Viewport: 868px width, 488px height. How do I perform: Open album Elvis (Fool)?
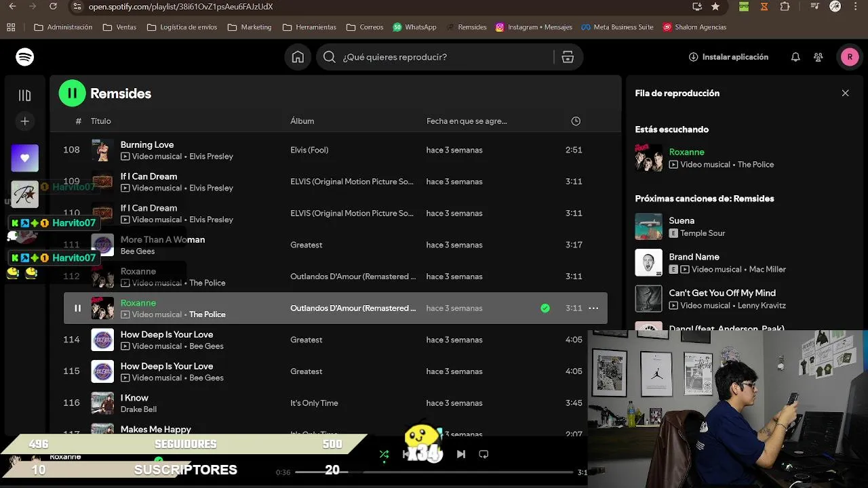pos(309,150)
